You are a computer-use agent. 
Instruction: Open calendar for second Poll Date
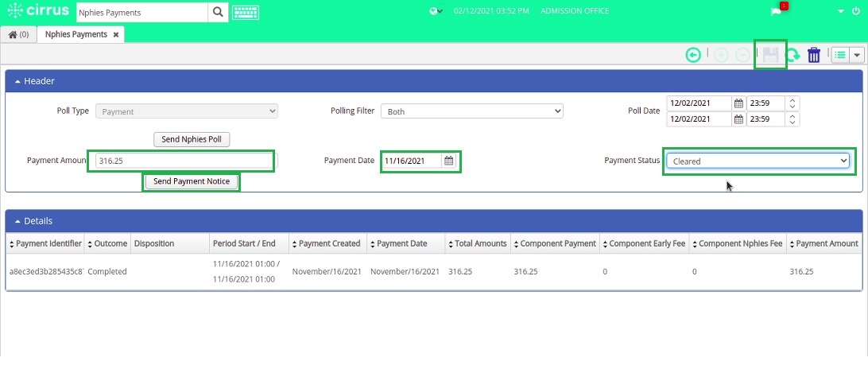[x=738, y=119]
